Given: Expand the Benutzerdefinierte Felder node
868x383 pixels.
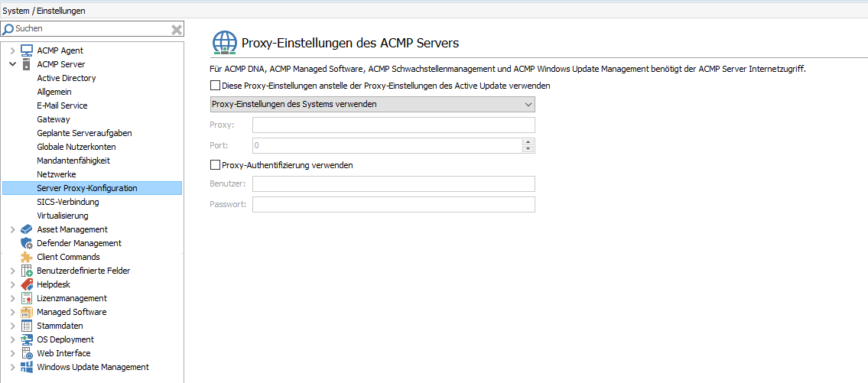Looking at the screenshot, I should [x=13, y=271].
